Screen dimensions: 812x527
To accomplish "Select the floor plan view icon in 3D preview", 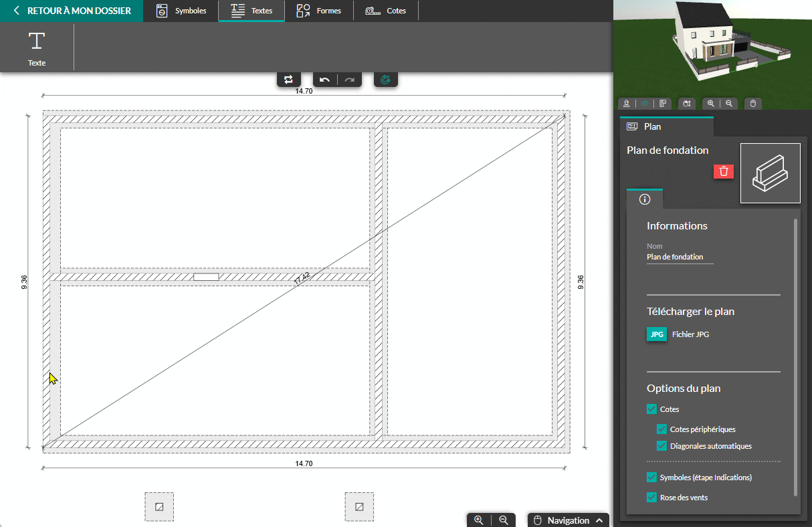I will (663, 104).
